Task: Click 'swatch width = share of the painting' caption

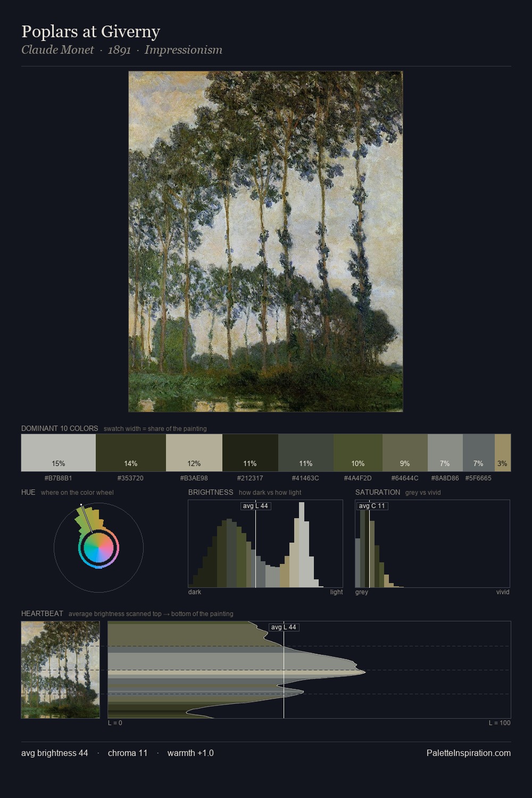Action: pos(155,429)
